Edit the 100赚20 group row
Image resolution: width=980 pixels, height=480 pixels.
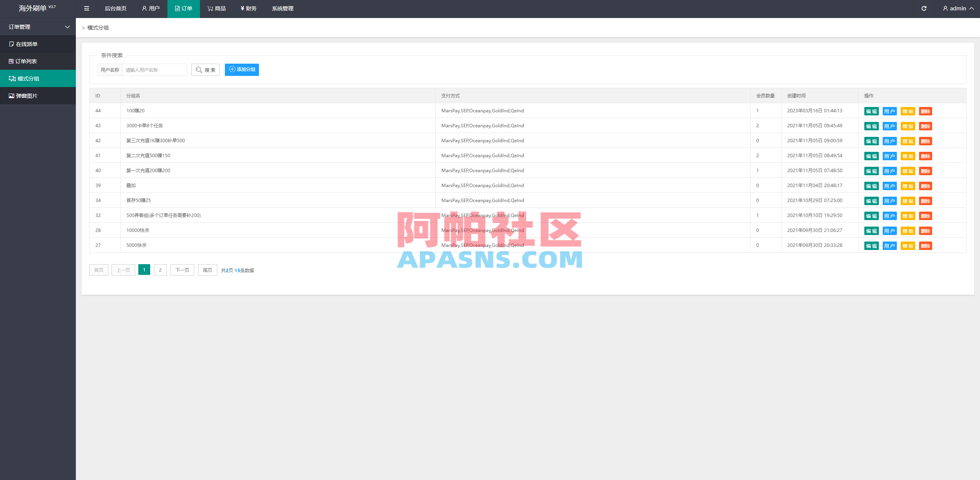click(x=872, y=111)
